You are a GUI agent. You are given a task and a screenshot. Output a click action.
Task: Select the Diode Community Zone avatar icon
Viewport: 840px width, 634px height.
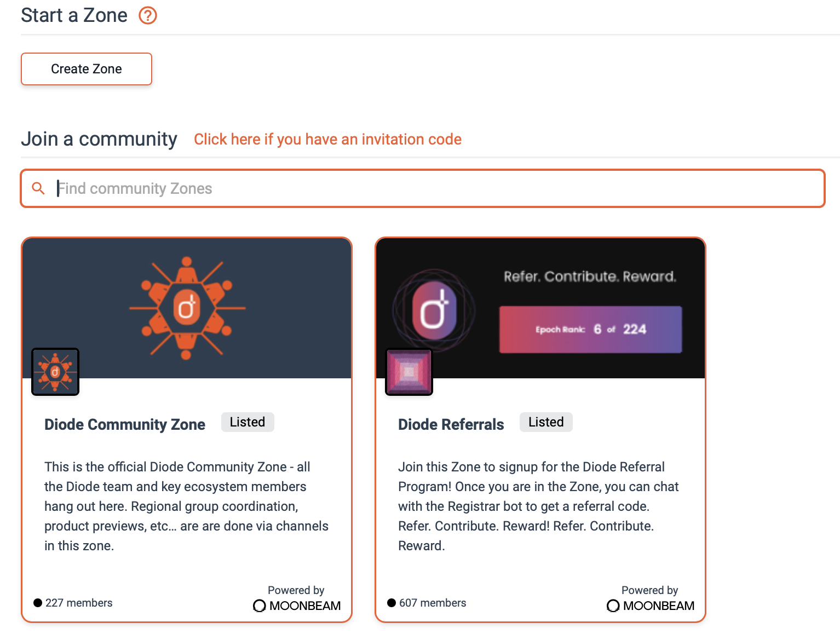(55, 372)
